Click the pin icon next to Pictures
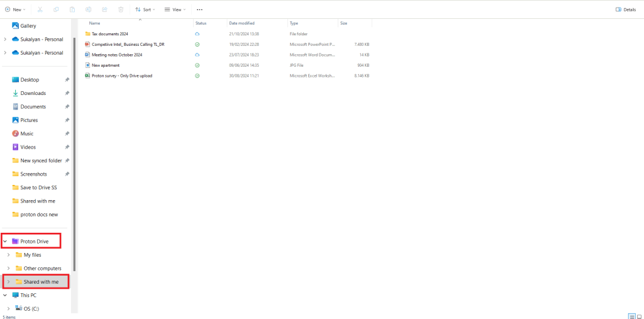The height and width of the screenshot is (319, 644). pyautogui.click(x=67, y=120)
